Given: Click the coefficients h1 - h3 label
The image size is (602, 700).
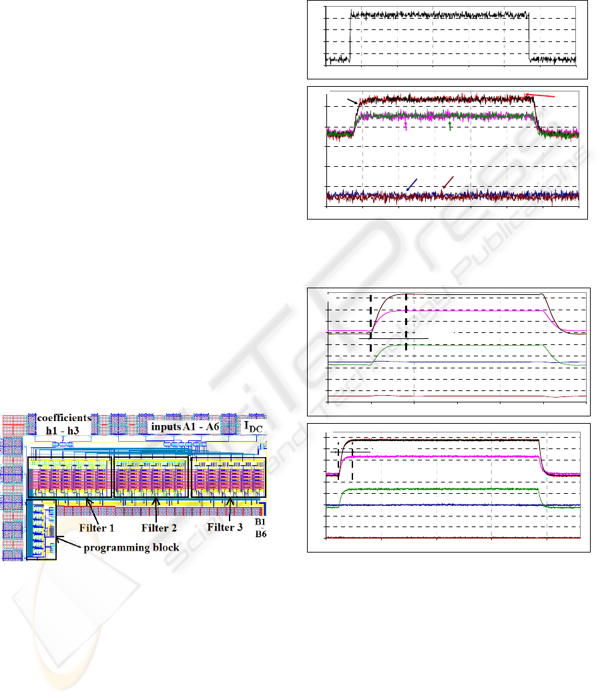Looking at the screenshot, I should [x=61, y=423].
